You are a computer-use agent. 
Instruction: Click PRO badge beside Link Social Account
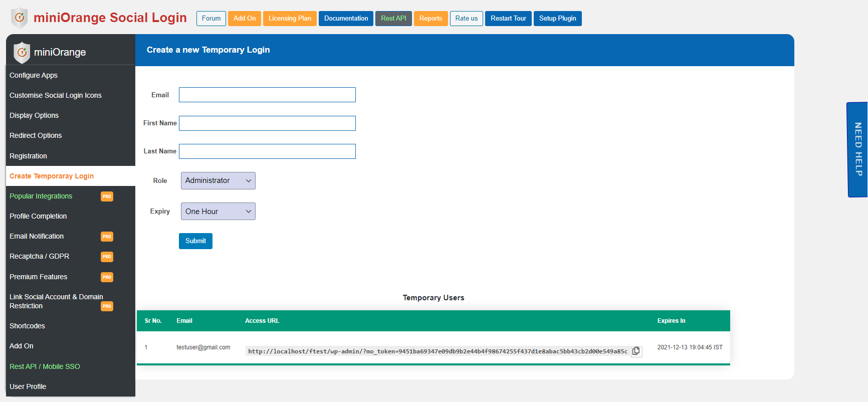click(x=107, y=306)
